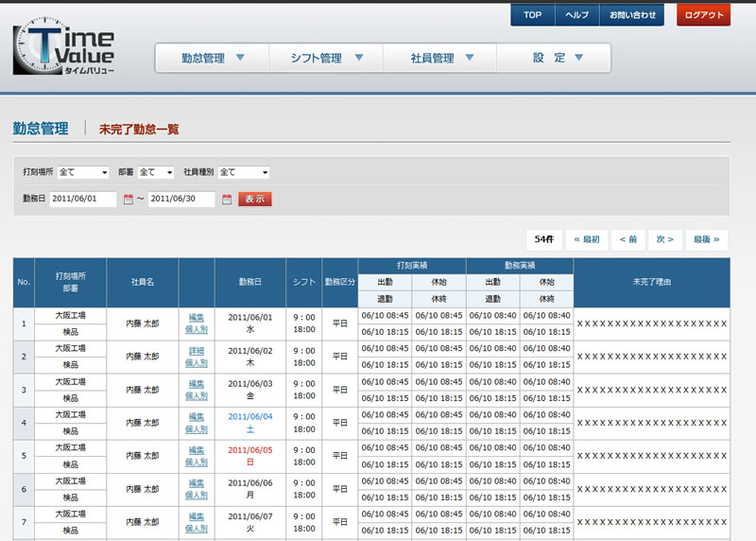Click blue date 2011/06/04 in row 4
Screen dimensions: 756x541
click(x=250, y=417)
